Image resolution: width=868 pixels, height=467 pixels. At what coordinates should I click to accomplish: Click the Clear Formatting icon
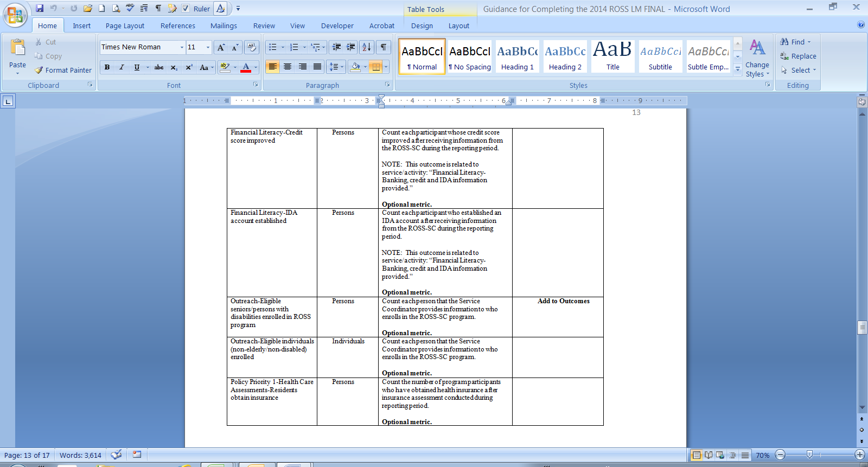(251, 47)
